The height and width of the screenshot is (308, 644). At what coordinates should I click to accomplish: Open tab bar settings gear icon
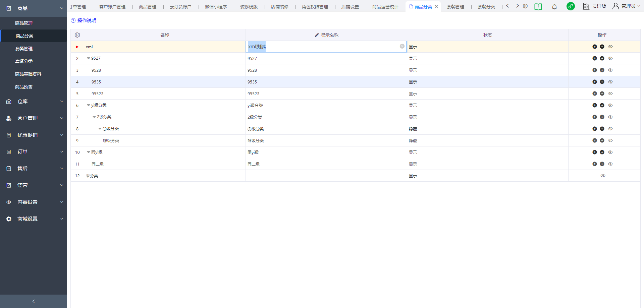pyautogui.click(x=525, y=6)
